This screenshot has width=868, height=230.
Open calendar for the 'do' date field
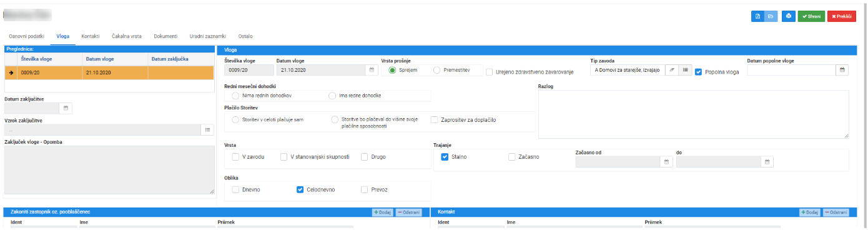[x=767, y=162]
